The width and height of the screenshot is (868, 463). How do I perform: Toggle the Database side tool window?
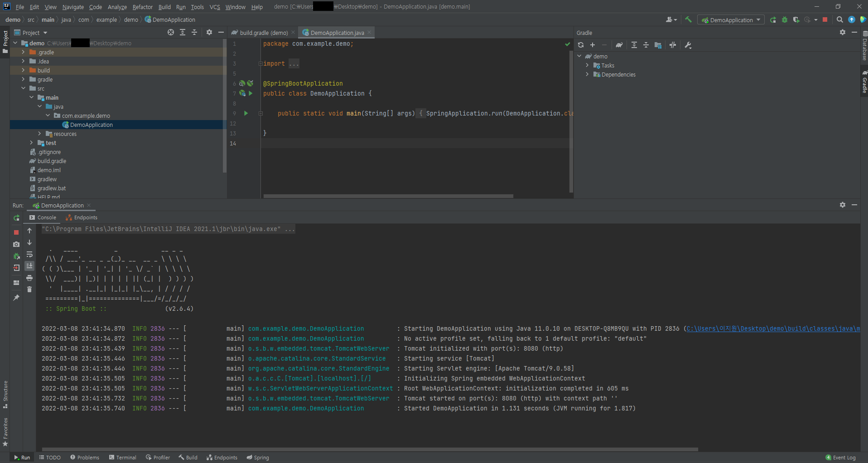pyautogui.click(x=864, y=46)
